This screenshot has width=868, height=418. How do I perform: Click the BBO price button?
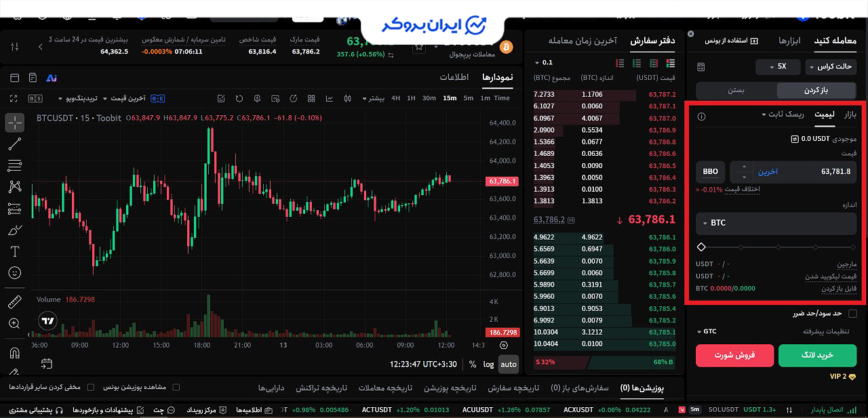tap(710, 171)
